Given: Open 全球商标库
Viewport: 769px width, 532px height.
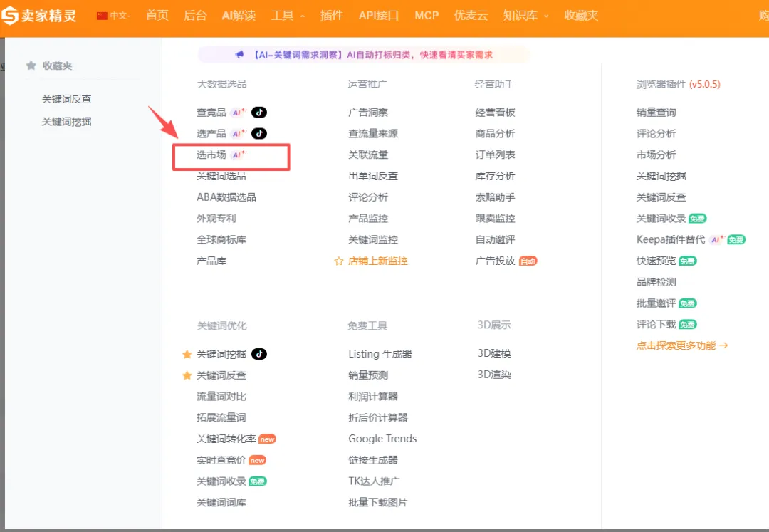Looking at the screenshot, I should (x=221, y=240).
